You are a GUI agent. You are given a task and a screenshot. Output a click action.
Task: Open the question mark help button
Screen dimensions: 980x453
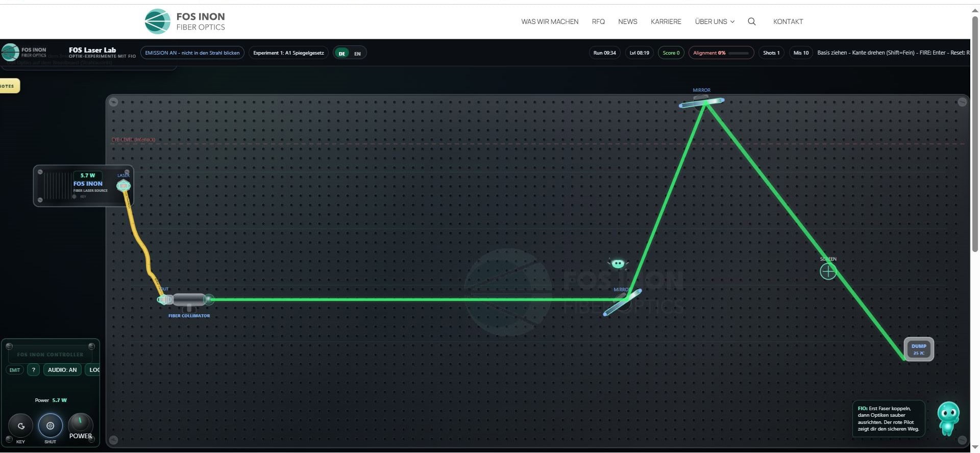pyautogui.click(x=33, y=370)
